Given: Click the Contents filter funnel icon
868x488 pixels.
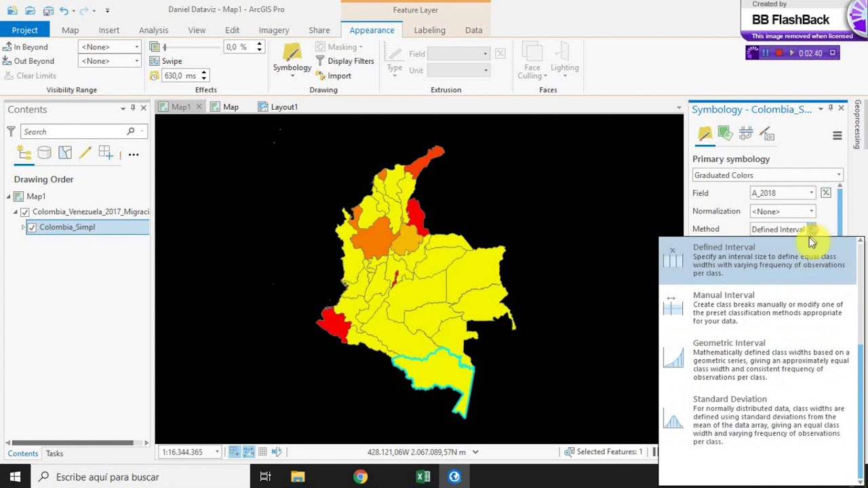Looking at the screenshot, I should [x=11, y=131].
